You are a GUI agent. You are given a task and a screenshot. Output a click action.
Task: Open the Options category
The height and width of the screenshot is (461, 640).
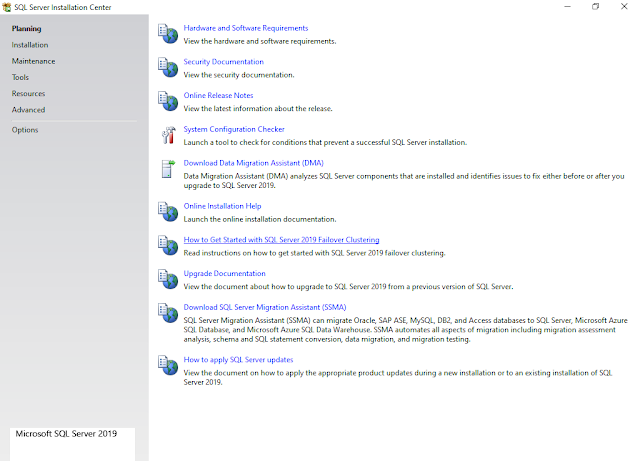[x=25, y=130]
